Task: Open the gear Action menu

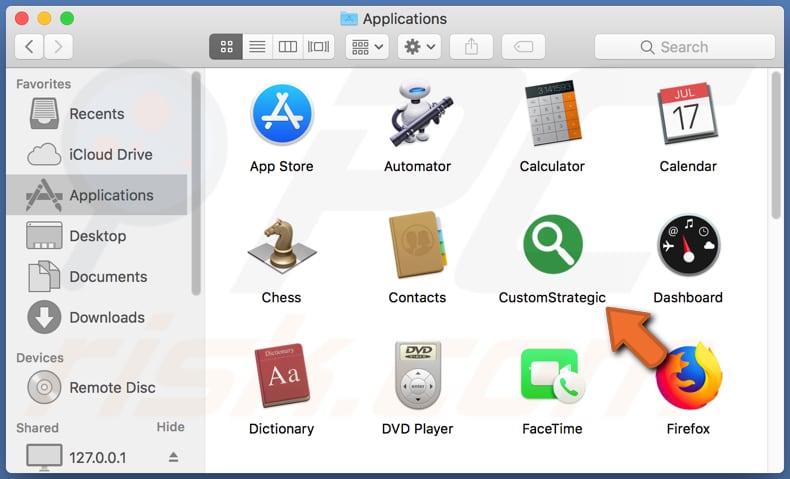Action: 419,47
